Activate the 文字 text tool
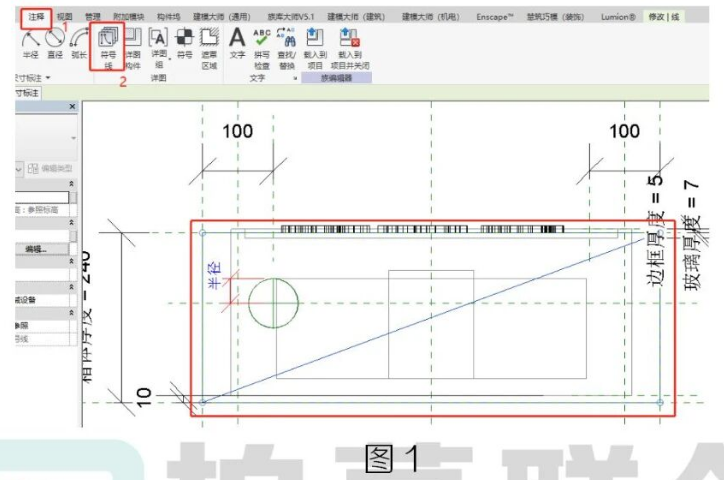This screenshot has height=480, width=724. coord(237,43)
